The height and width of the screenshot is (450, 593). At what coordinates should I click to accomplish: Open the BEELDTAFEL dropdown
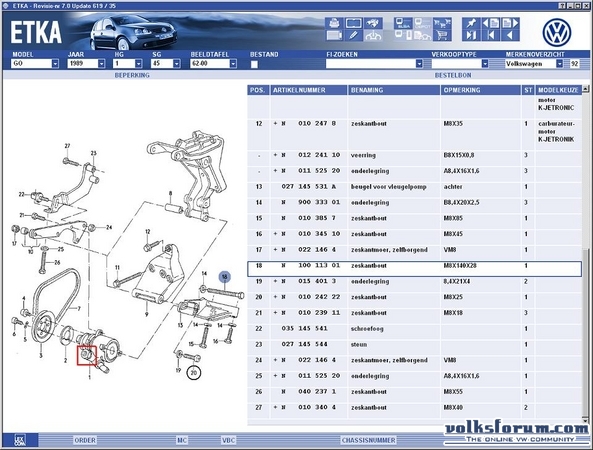(x=233, y=64)
